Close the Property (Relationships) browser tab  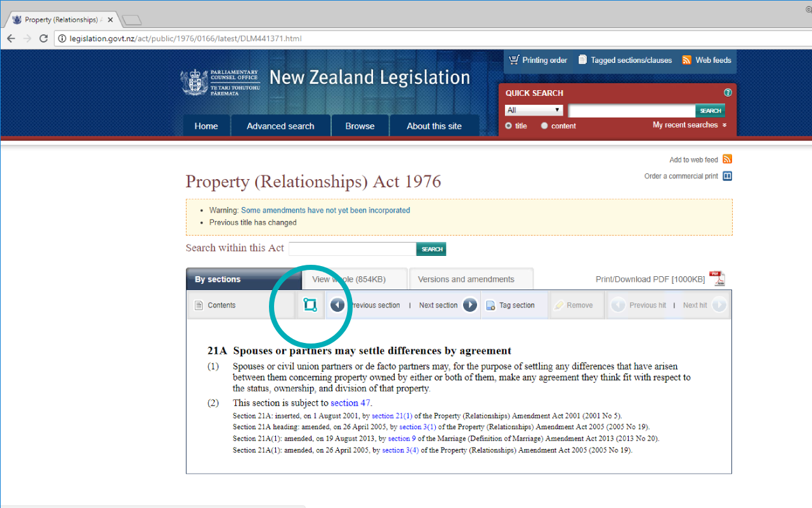110,20
